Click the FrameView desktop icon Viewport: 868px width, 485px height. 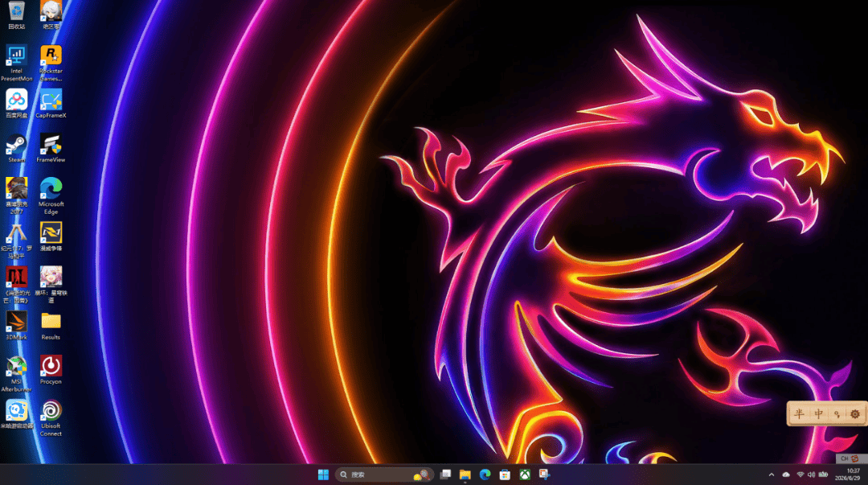(x=51, y=149)
